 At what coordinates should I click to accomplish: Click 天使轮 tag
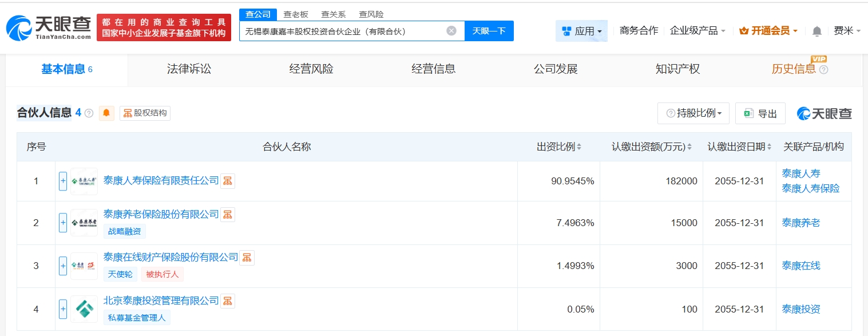coord(120,274)
